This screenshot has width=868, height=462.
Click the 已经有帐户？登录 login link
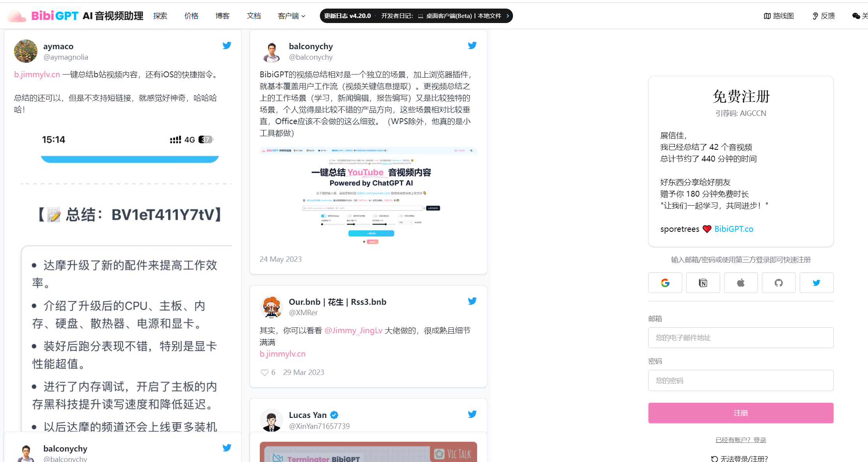pyautogui.click(x=740, y=439)
